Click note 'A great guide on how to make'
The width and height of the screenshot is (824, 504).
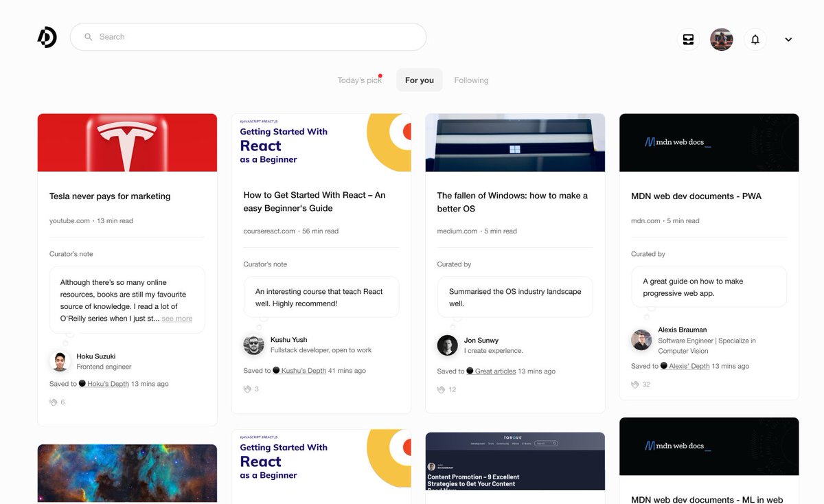pos(709,287)
